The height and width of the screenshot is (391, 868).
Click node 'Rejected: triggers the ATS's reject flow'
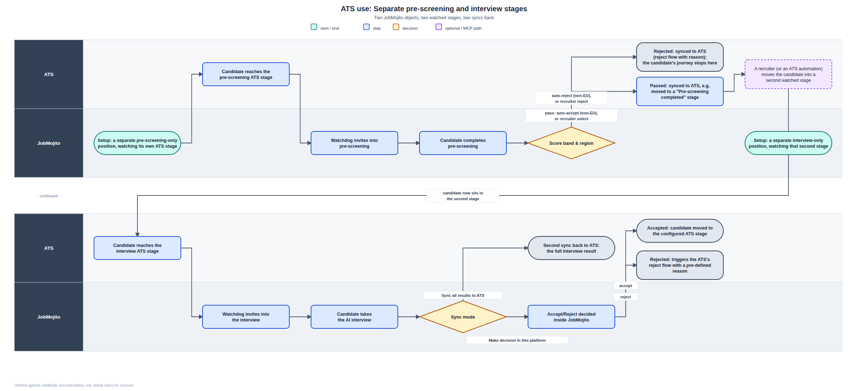(x=680, y=265)
